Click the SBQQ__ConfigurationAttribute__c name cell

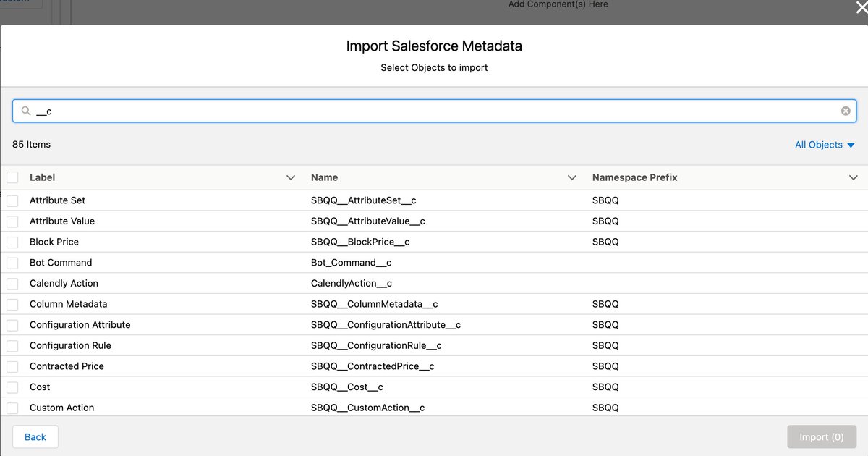click(x=386, y=325)
